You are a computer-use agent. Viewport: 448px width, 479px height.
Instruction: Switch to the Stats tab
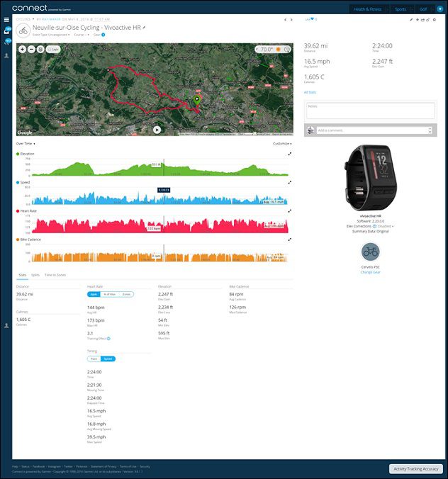[22, 275]
